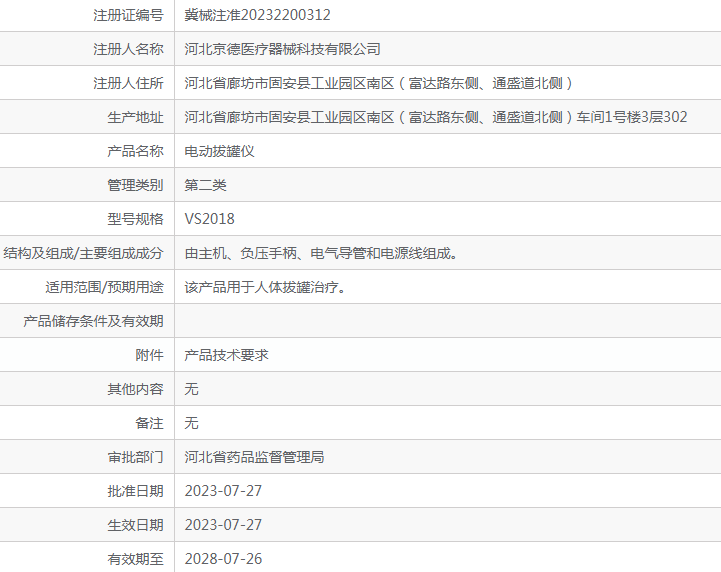Select the 注册证编号 label cell
721x572 pixels.
128,15
